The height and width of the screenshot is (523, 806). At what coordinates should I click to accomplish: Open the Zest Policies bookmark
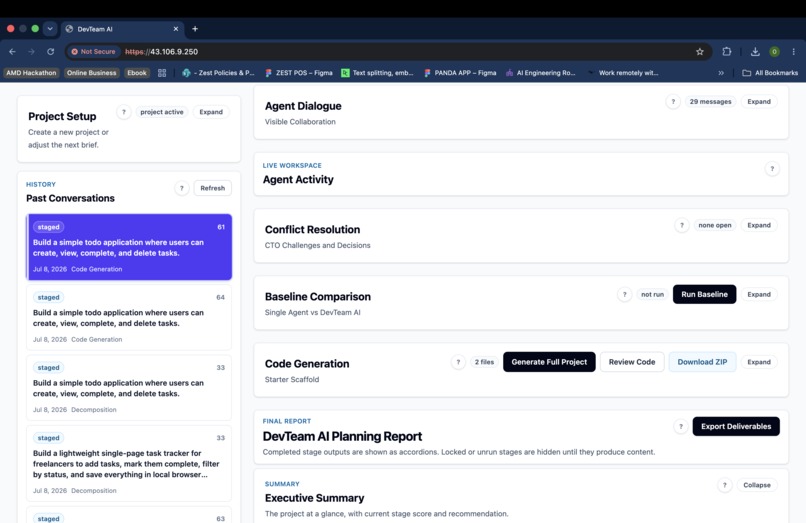pos(218,73)
